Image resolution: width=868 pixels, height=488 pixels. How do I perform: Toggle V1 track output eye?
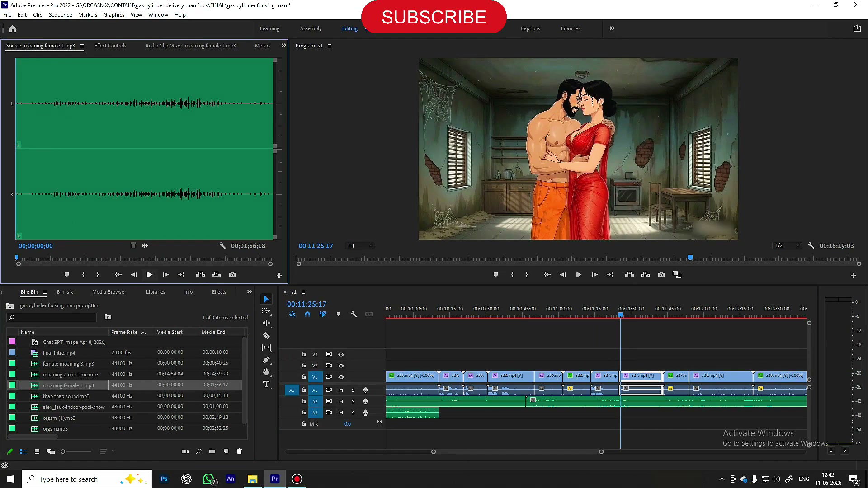tap(341, 377)
